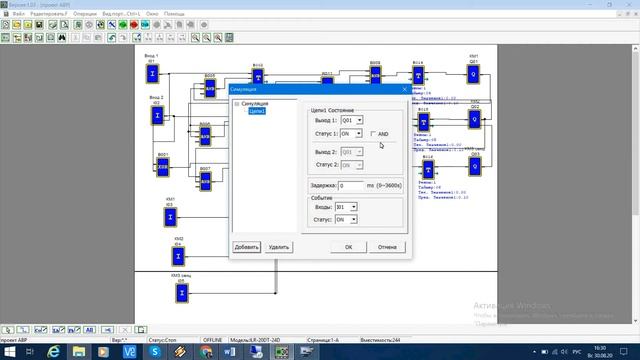
Task: Collapse the Симуляция tree node
Action: click(237, 104)
